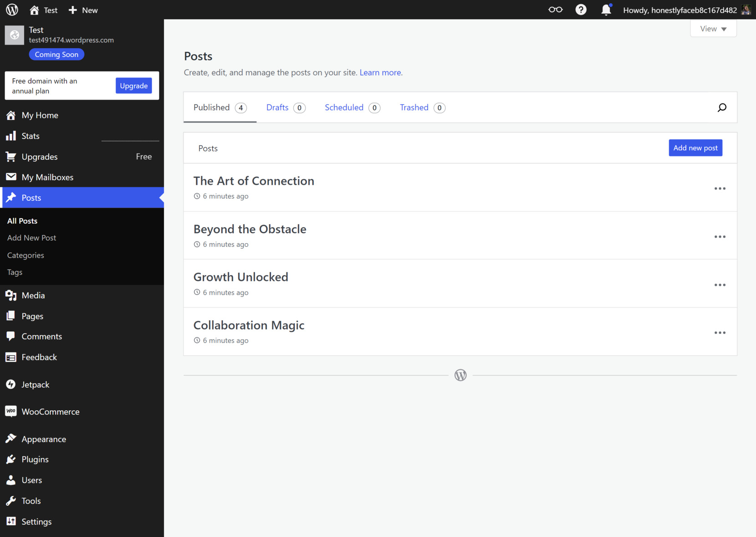Switch to the Drafts tab
This screenshot has height=537, width=756.
point(277,107)
